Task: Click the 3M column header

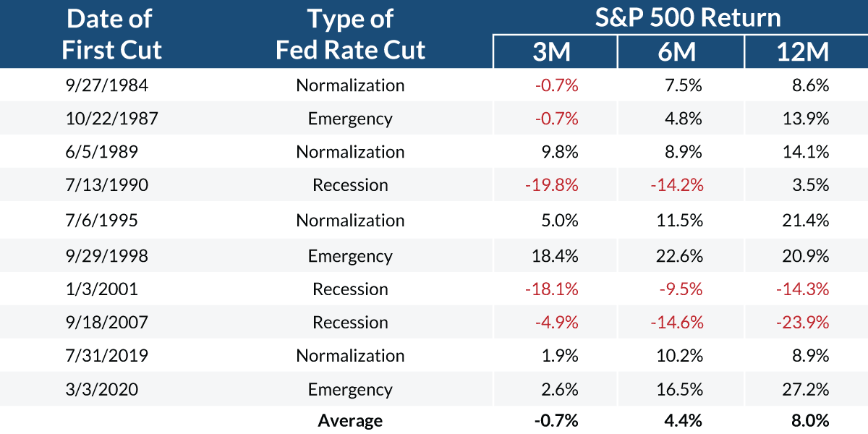Action: coord(556,52)
